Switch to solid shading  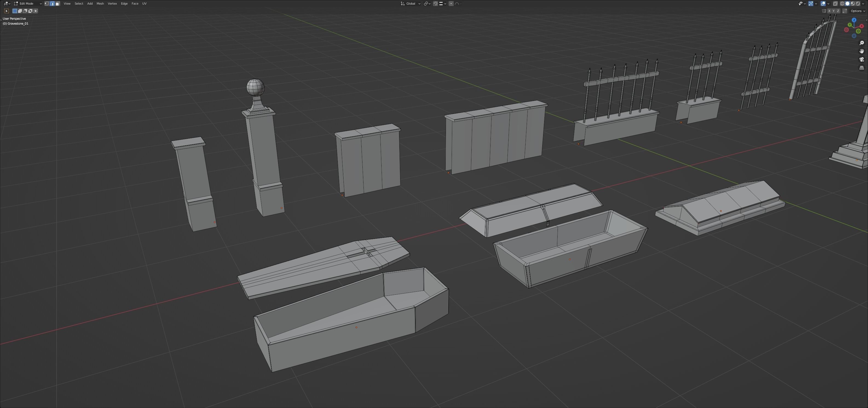[847, 4]
